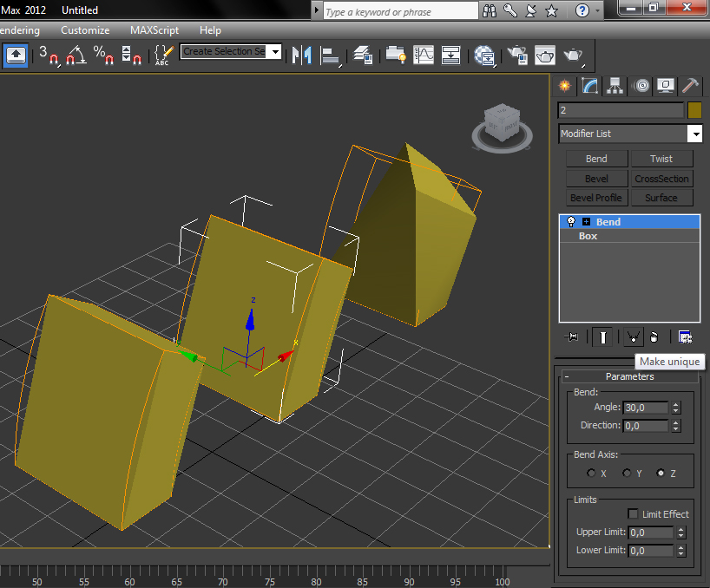Open the Curve Editor

coord(424,56)
